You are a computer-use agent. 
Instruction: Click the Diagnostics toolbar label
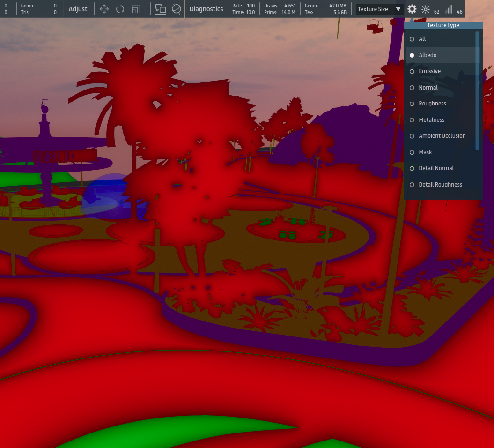tap(206, 9)
